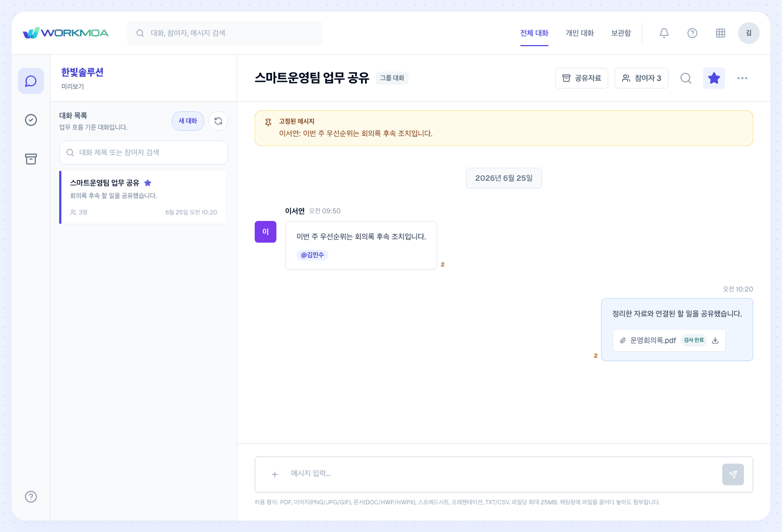
Task: Click the pinned message banner text
Action: coord(356,134)
